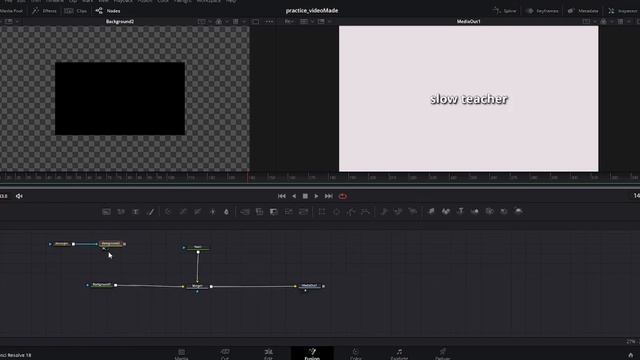Toggle the Spline editor panel
This screenshot has width=640, height=360.
tap(504, 11)
